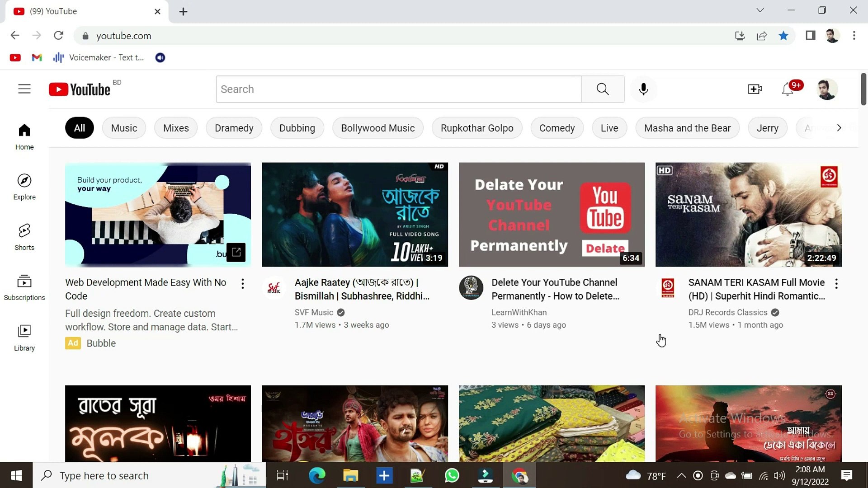Screen dimensions: 868x488
Task: Open the Library panel
Action: pos(24,337)
